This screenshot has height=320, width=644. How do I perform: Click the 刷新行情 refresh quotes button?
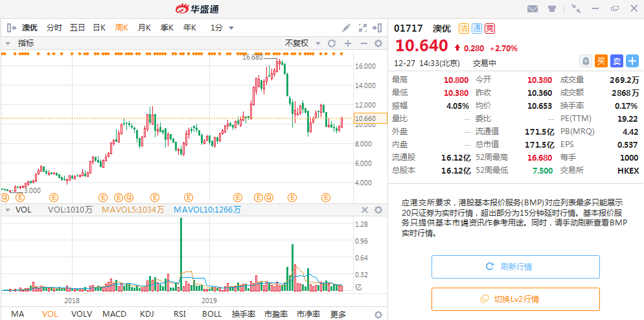click(x=516, y=267)
